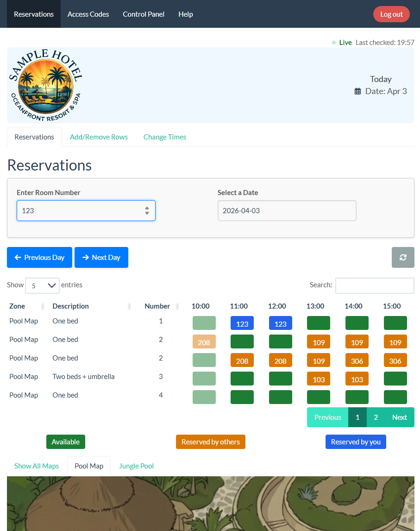Toggle bed 1 slot at 13:00
The image size is (420, 531).
click(318, 323)
